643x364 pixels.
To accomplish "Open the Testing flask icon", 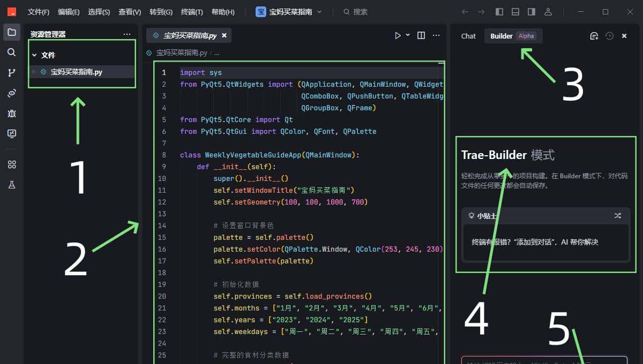I will pyautogui.click(x=11, y=185).
